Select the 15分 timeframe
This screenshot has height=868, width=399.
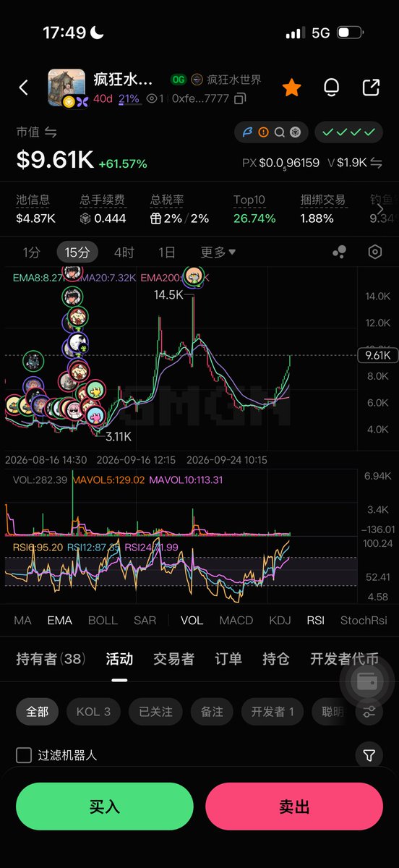tap(77, 252)
